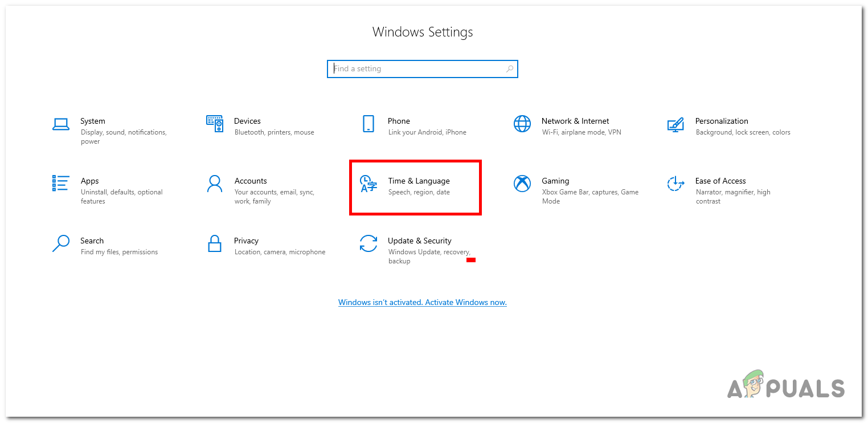Click the System laptop icon
This screenshot has width=868, height=423.
pos(60,124)
